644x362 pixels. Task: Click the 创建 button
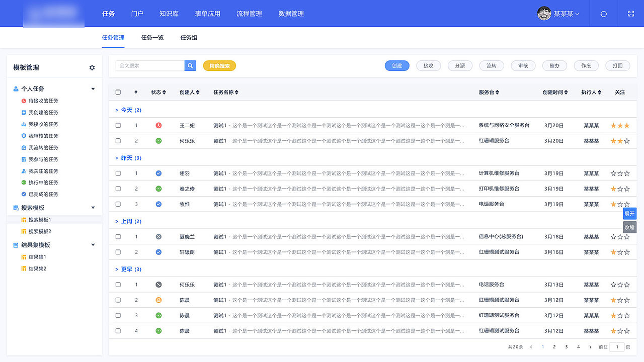[x=397, y=65]
